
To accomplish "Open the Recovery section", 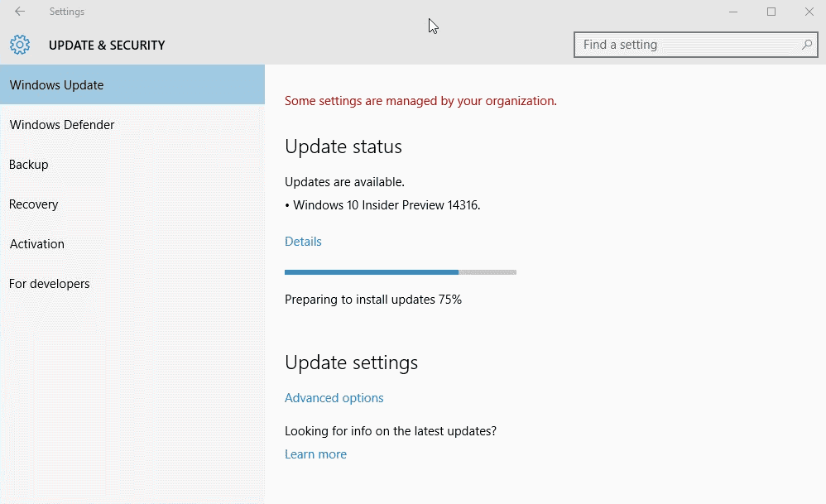I will click(132, 204).
